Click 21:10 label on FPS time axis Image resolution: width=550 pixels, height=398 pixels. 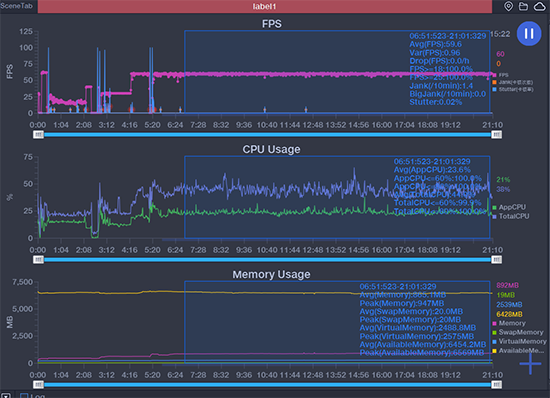(492, 125)
